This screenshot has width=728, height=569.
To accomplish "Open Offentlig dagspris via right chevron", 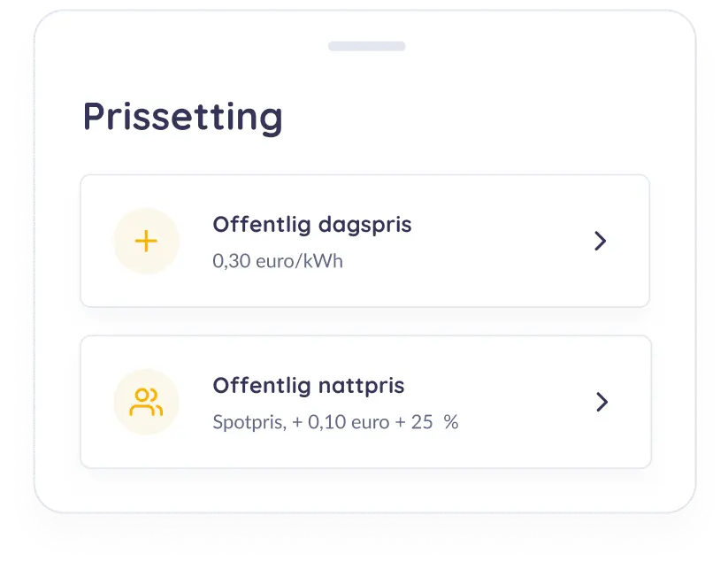I will point(601,241).
